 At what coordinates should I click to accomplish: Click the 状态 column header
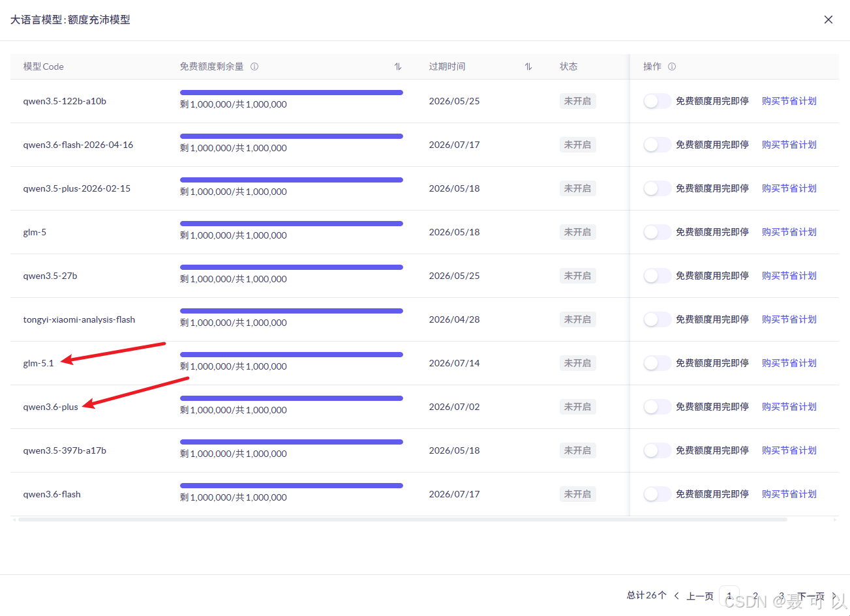[x=569, y=66]
